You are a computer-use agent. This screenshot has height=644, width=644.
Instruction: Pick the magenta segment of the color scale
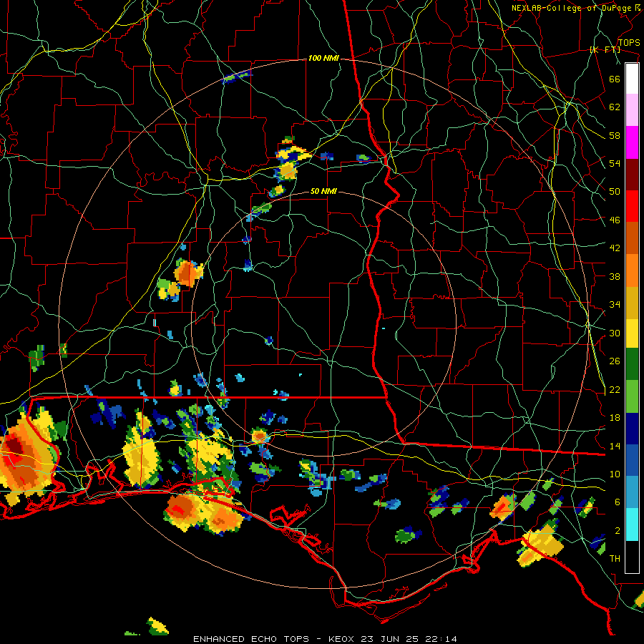pyautogui.click(x=632, y=142)
